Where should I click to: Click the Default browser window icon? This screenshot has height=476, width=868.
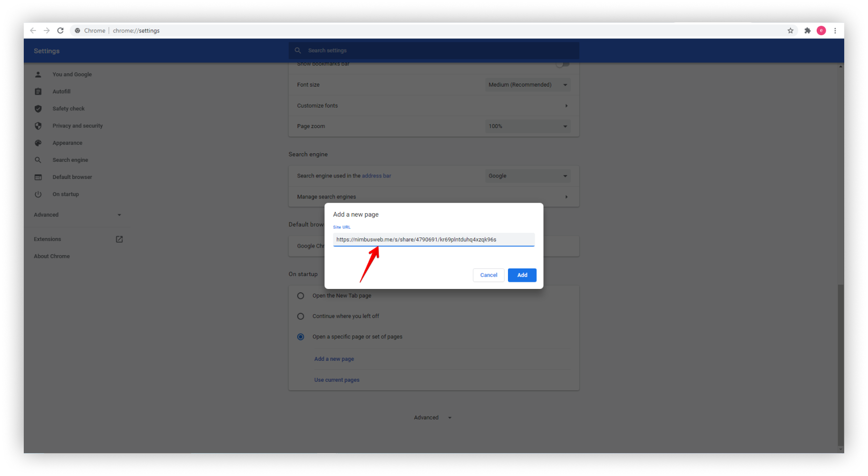pyautogui.click(x=38, y=177)
